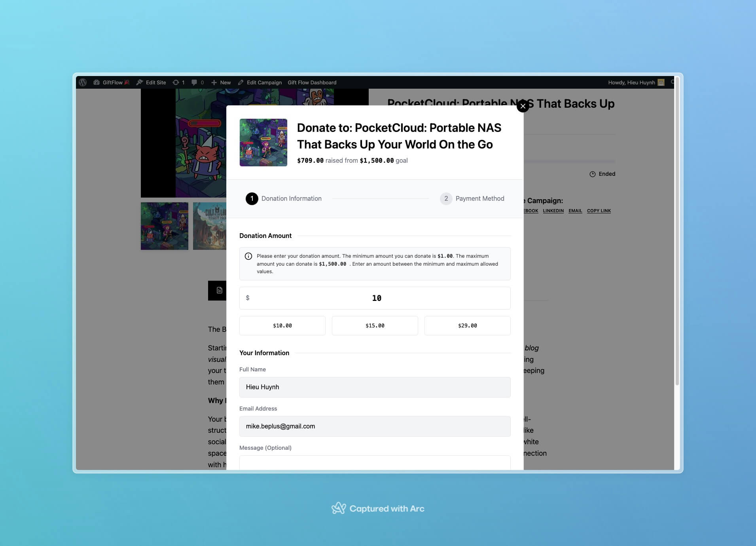Click the 'Donation Amount' section heading

pos(265,236)
